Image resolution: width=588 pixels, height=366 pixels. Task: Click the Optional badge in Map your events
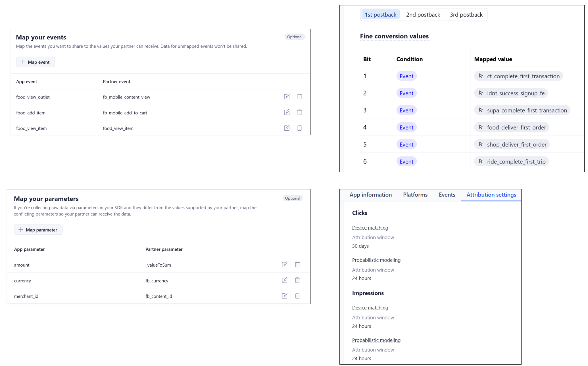point(295,37)
